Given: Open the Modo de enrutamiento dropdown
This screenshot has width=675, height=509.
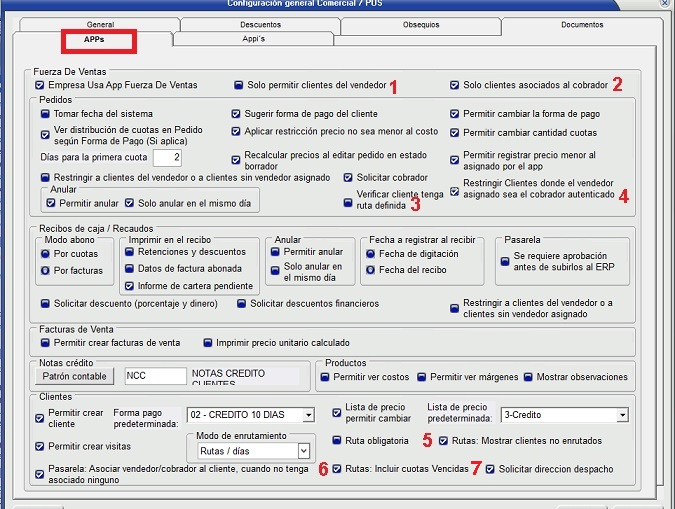Looking at the screenshot, I should (x=303, y=451).
